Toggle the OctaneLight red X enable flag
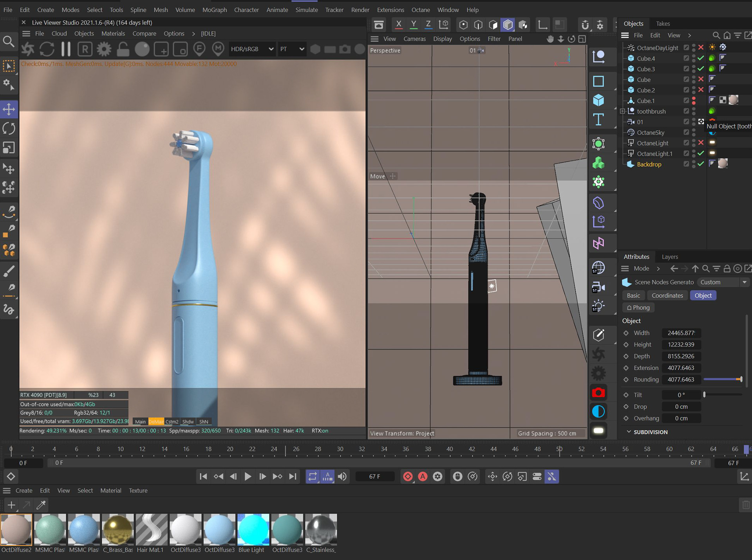 coord(701,143)
